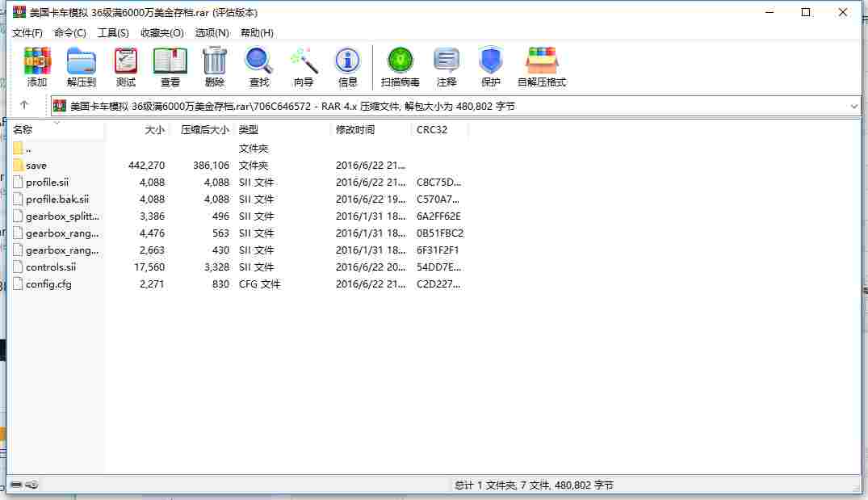Viewport: 868px width, 500px height.
Task: Click the parent folder '..' icon
Action: pyautogui.click(x=18, y=148)
